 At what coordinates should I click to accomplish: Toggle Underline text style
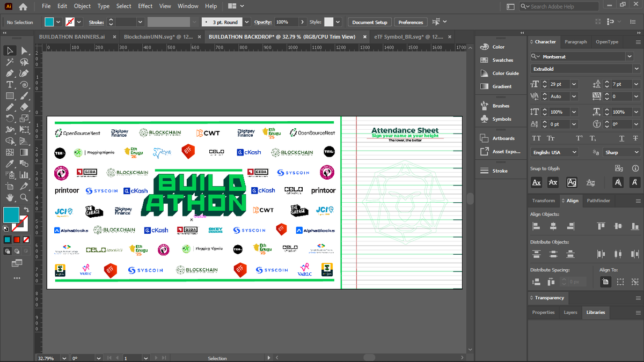pos(621,138)
